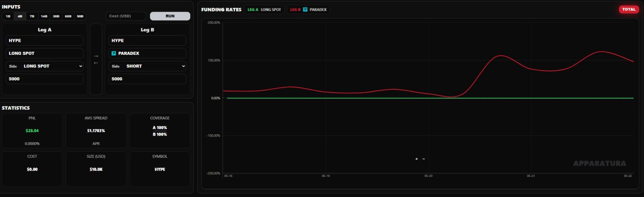Screen dimensions: 644x197
Task: Click the SIZE (USD) value $10.0K
Action: click(x=96, y=169)
